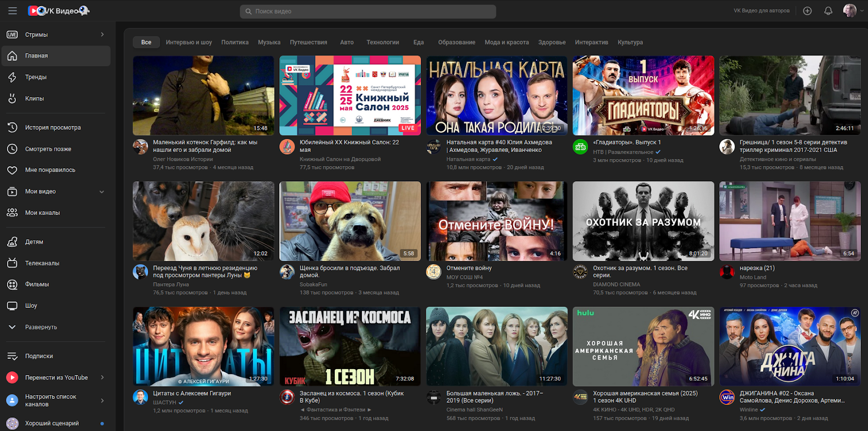Click the Клипы icon
Screen dimensions: 868x431
pyautogui.click(x=12, y=98)
